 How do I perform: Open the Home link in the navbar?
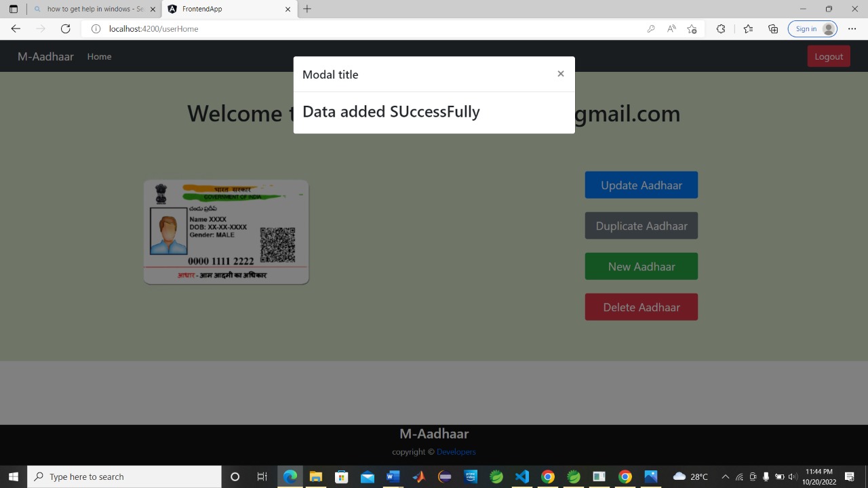point(99,56)
